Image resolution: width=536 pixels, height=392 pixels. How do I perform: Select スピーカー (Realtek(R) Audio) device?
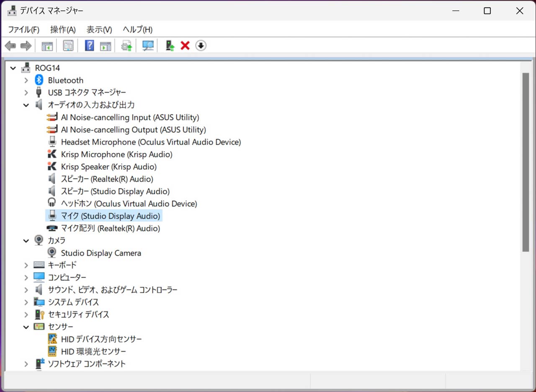point(107,179)
